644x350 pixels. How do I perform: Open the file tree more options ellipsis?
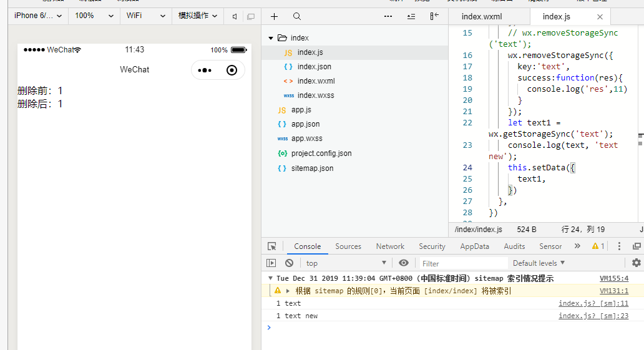coord(388,16)
